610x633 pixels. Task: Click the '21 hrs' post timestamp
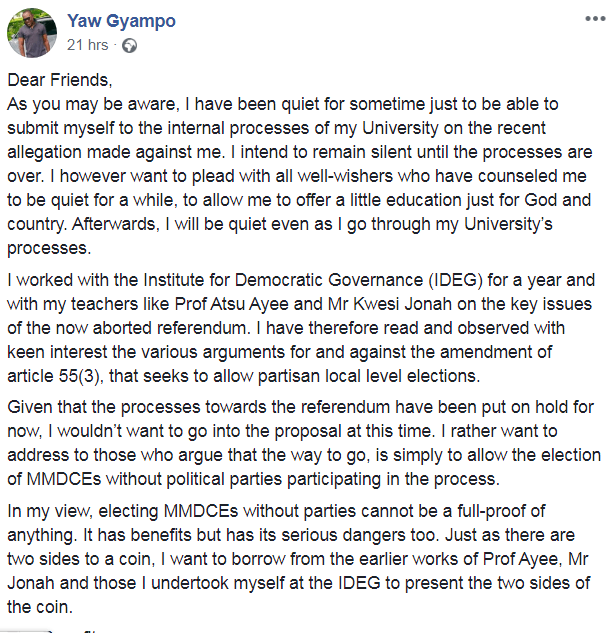pyautogui.click(x=88, y=45)
